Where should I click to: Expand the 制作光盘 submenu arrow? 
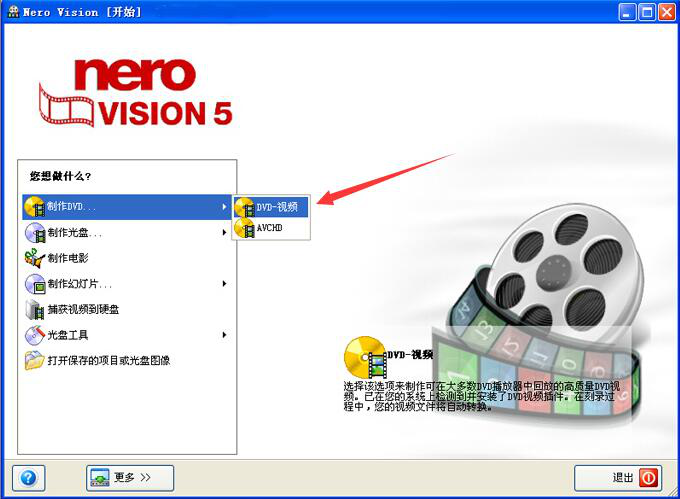224,232
